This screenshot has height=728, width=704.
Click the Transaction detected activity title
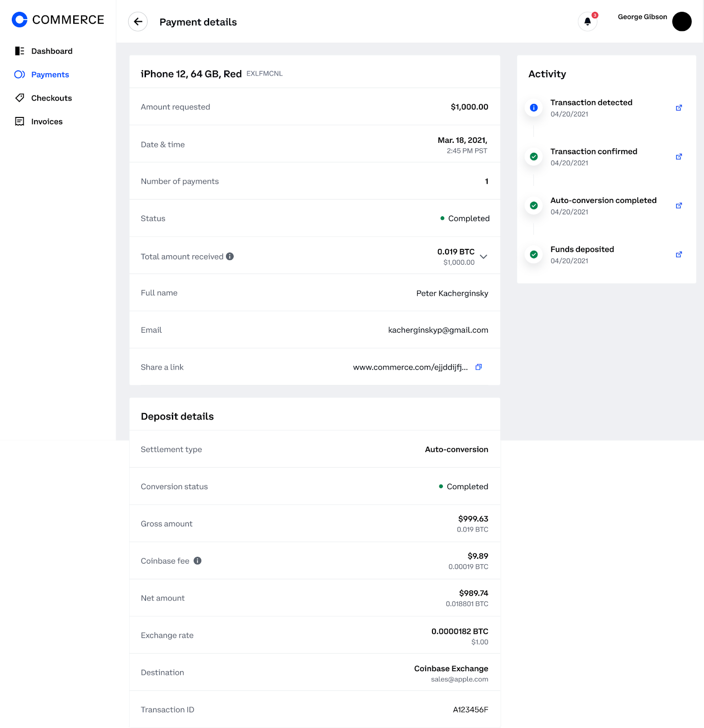coord(591,103)
